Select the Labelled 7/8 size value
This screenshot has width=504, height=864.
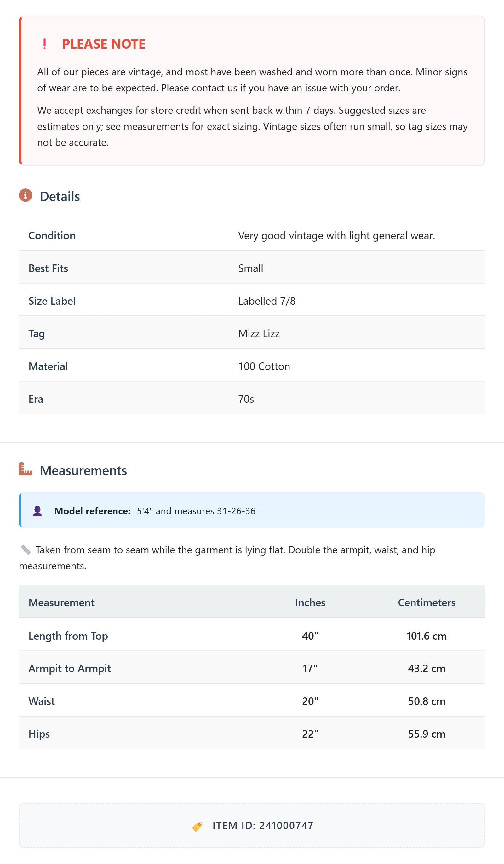(267, 301)
